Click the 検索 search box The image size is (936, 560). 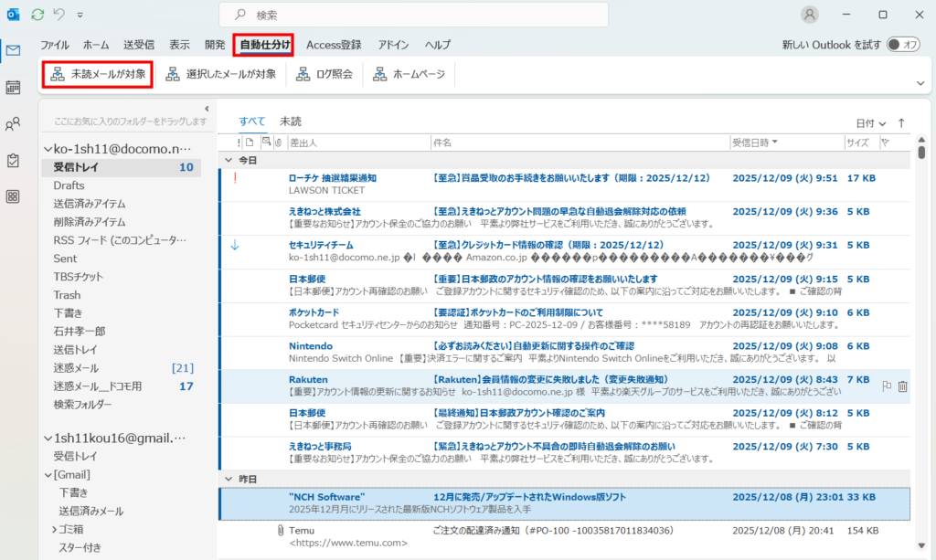413,15
